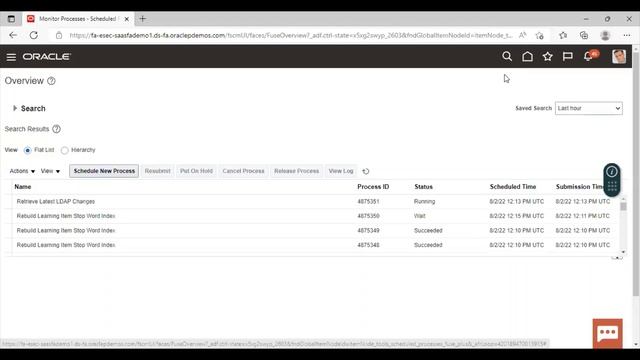Open the chat assistant button
The image size is (640, 360).
(x=607, y=333)
